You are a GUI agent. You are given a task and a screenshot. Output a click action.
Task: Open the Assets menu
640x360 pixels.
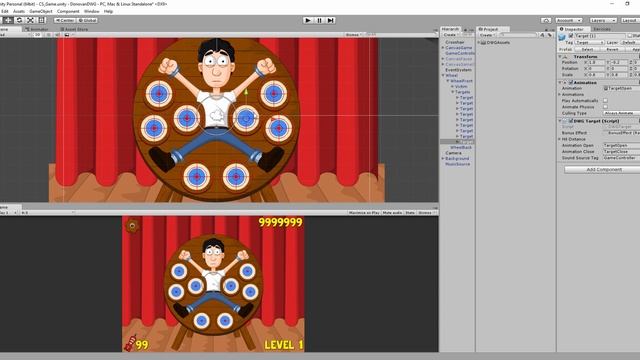[x=19, y=11]
